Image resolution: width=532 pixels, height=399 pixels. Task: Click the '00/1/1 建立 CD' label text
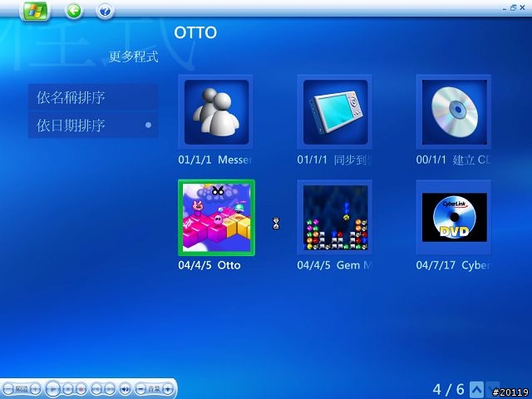coord(453,160)
